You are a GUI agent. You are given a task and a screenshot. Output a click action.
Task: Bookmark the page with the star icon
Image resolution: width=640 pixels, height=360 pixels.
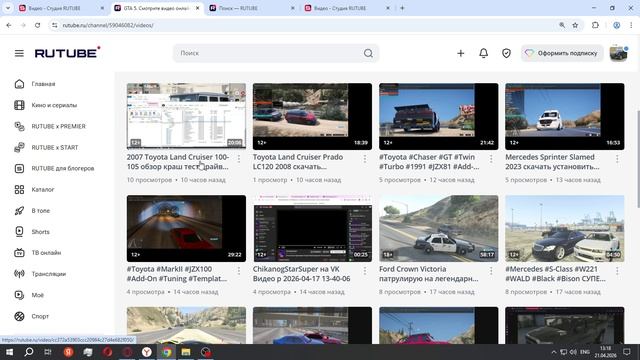(x=575, y=25)
